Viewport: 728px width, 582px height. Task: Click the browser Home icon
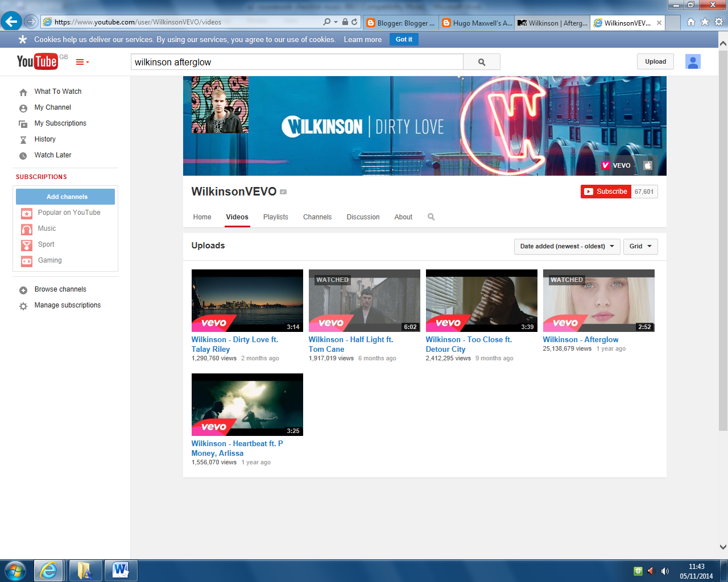pyautogui.click(x=691, y=22)
